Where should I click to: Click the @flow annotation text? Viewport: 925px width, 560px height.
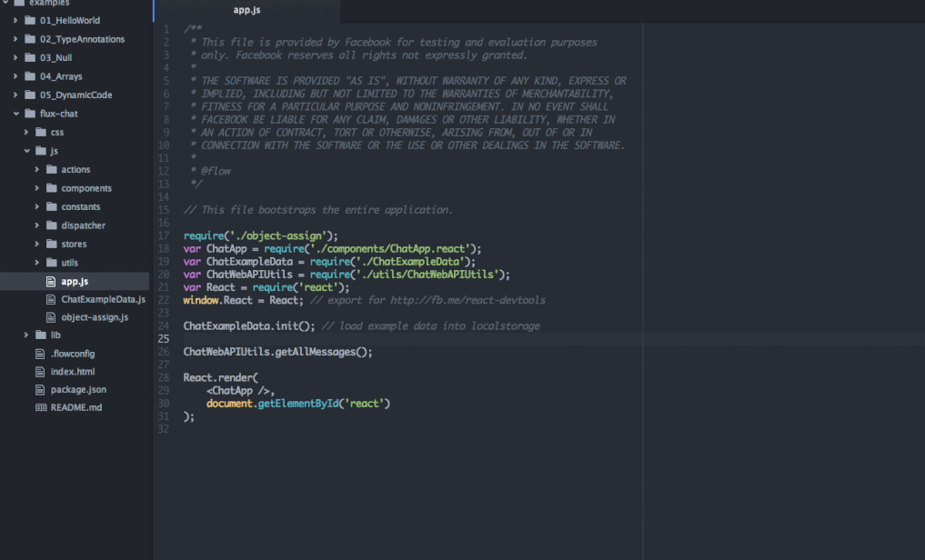click(x=216, y=172)
